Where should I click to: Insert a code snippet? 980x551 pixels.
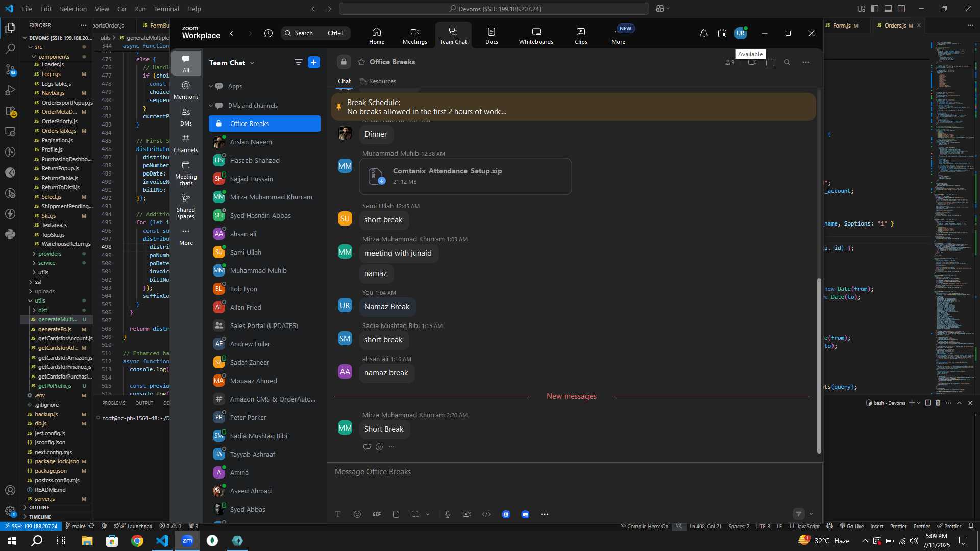[x=486, y=514]
